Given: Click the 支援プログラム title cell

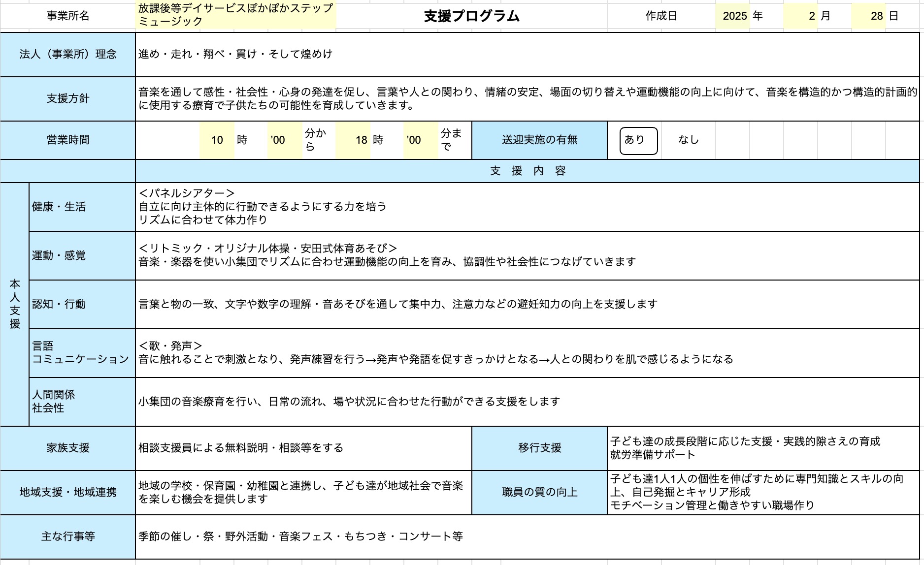Looking at the screenshot, I should [x=471, y=16].
